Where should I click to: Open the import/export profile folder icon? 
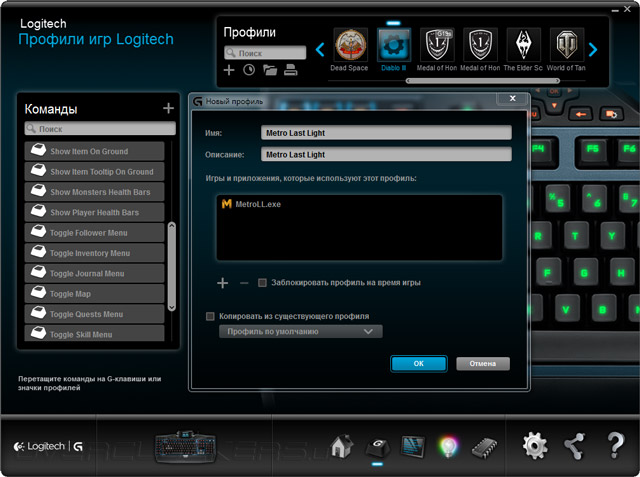(270, 70)
